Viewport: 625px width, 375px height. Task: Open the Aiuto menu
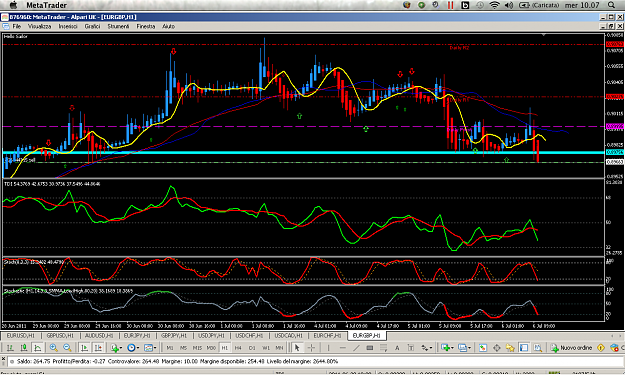point(168,26)
